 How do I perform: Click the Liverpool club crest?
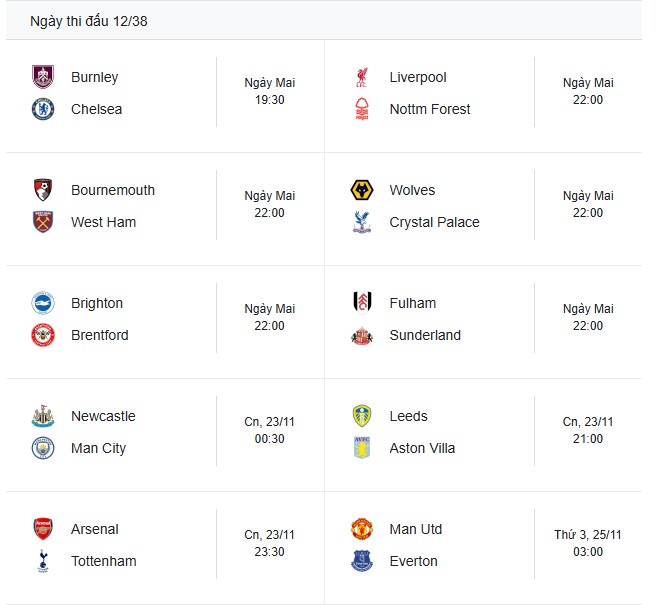pos(361,78)
